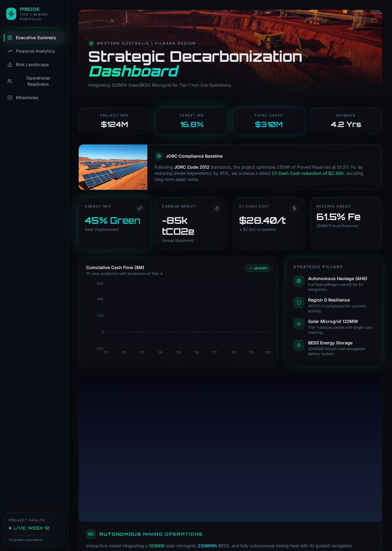Click the C1 Cash Cost reduction highlighted text

[x=308, y=173]
